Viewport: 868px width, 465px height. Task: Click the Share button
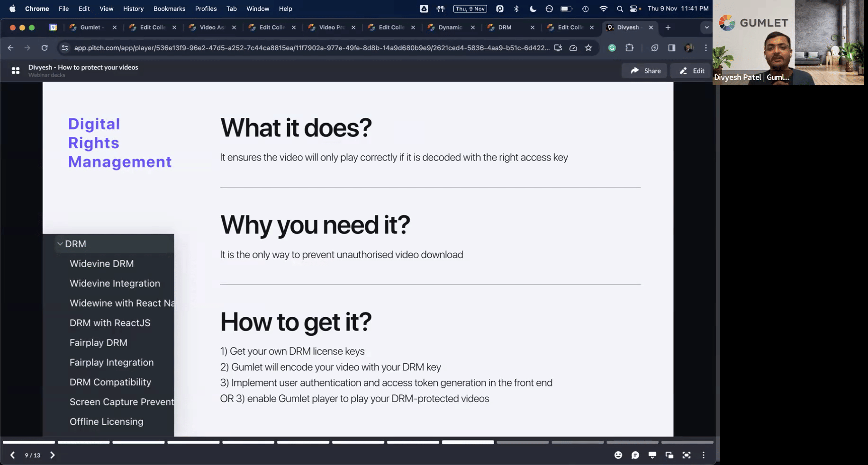[x=645, y=71]
